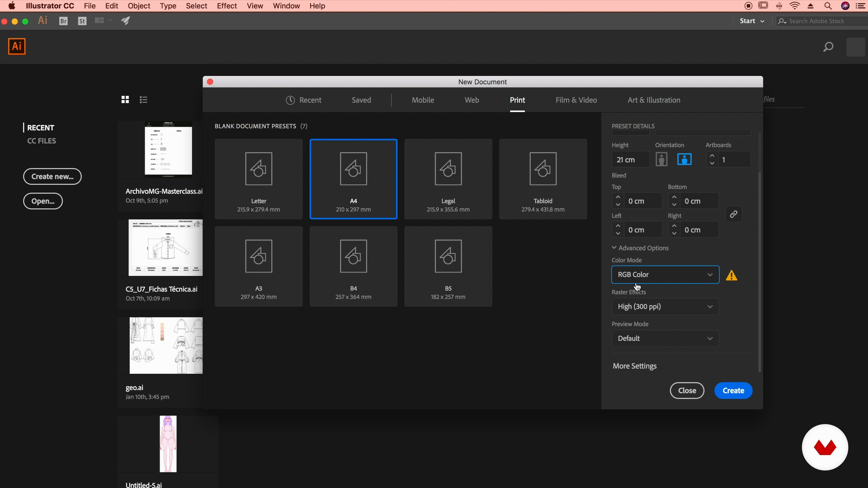This screenshot has width=868, height=488.
Task: Click the GPU performance rocket icon
Action: pos(125,21)
